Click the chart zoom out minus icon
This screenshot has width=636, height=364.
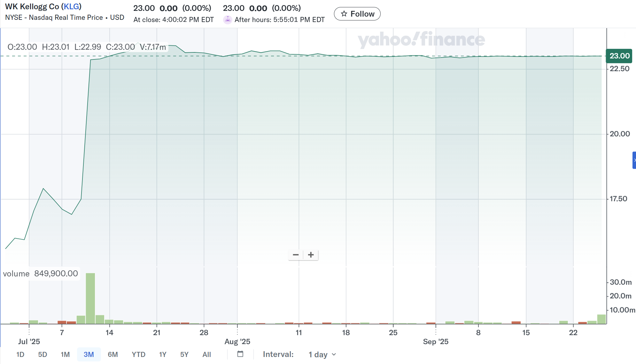(296, 255)
